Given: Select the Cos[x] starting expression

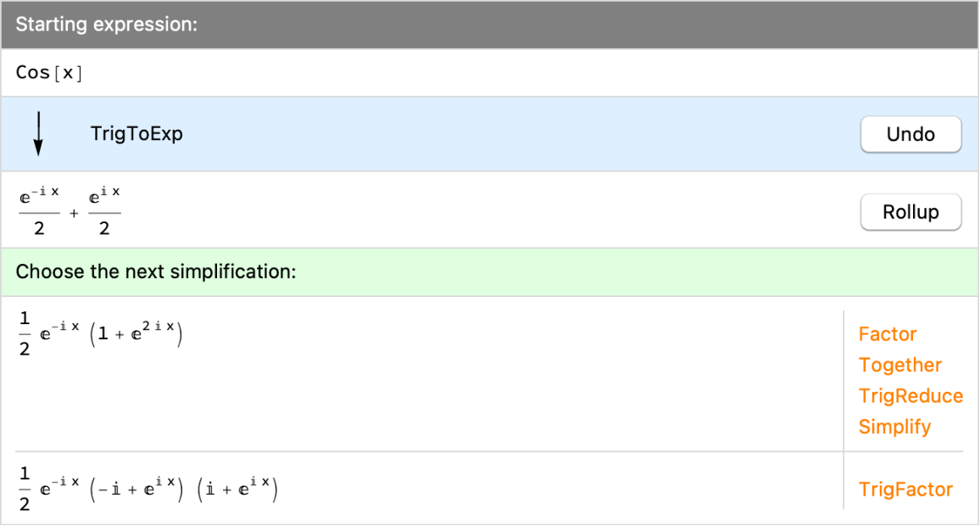Looking at the screenshot, I should tap(49, 73).
